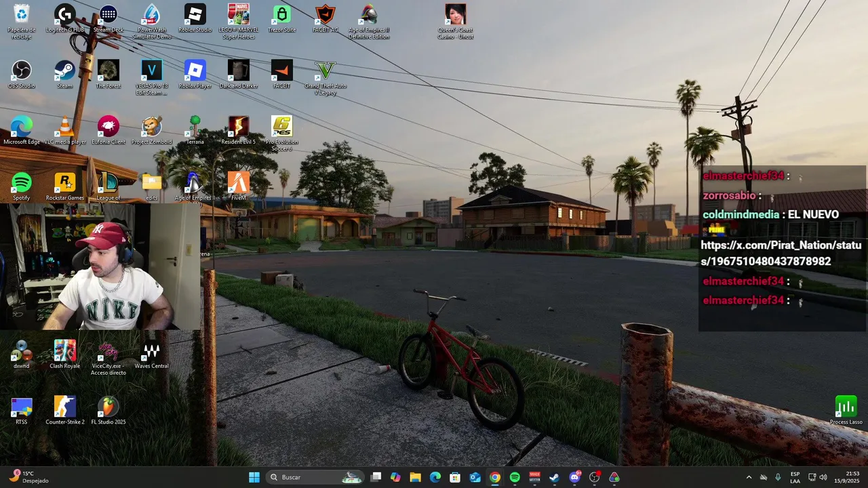Screen dimensions: 868x488
Task: Select the VEGAS Pro 18 Edit icon
Action: pos(152,77)
